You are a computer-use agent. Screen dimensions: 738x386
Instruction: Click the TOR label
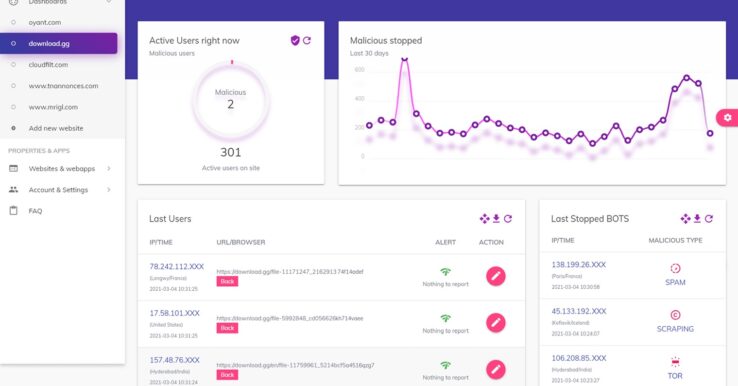(675, 376)
